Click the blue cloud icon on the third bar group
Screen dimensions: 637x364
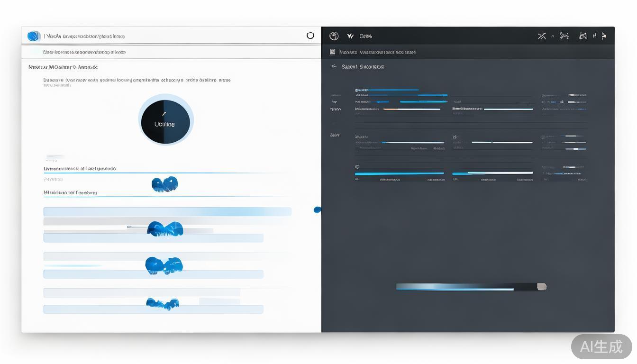pyautogui.click(x=164, y=266)
